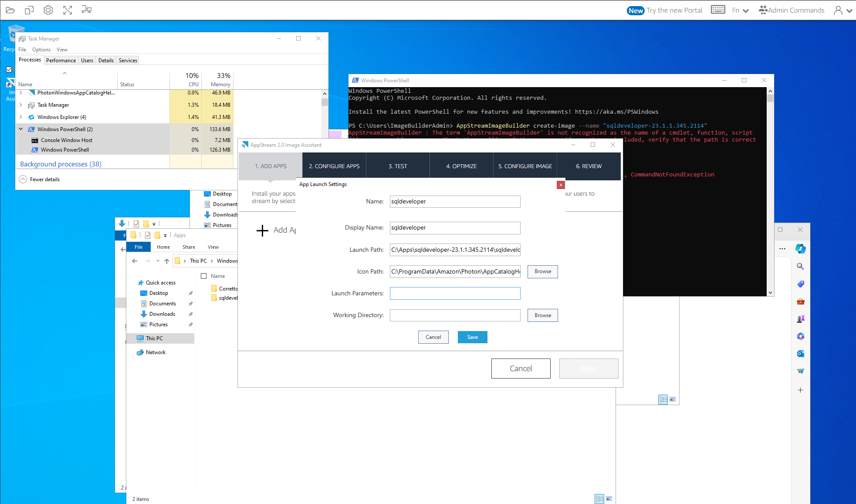Click the Launch Parameters input field
The height and width of the screenshot is (504, 856).
click(x=454, y=293)
